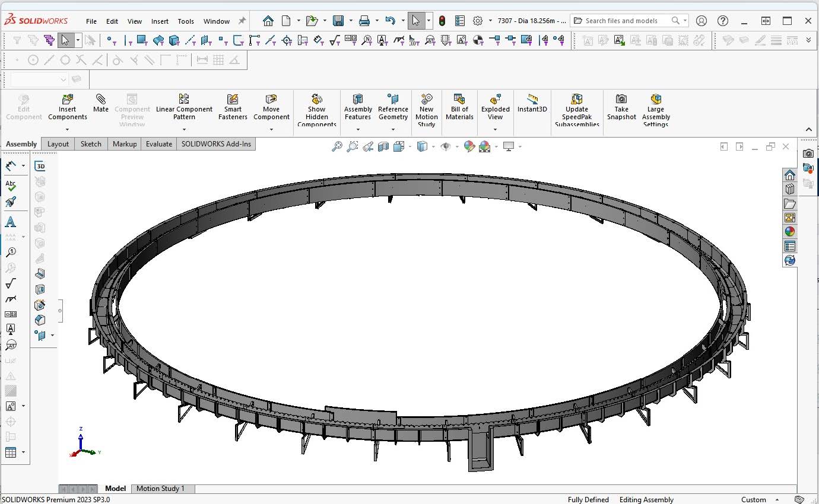This screenshot has width=819, height=504.
Task: Expand the Insert Components dropdown arrow
Action: (67, 129)
